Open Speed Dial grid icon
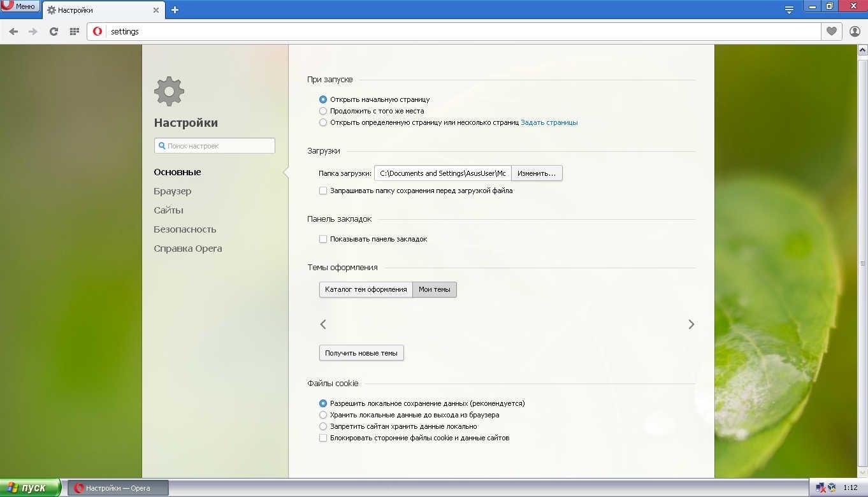 pos(74,31)
